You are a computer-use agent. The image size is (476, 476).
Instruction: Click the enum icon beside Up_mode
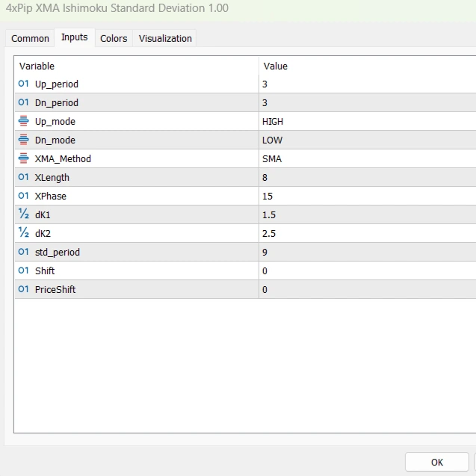pyautogui.click(x=23, y=121)
